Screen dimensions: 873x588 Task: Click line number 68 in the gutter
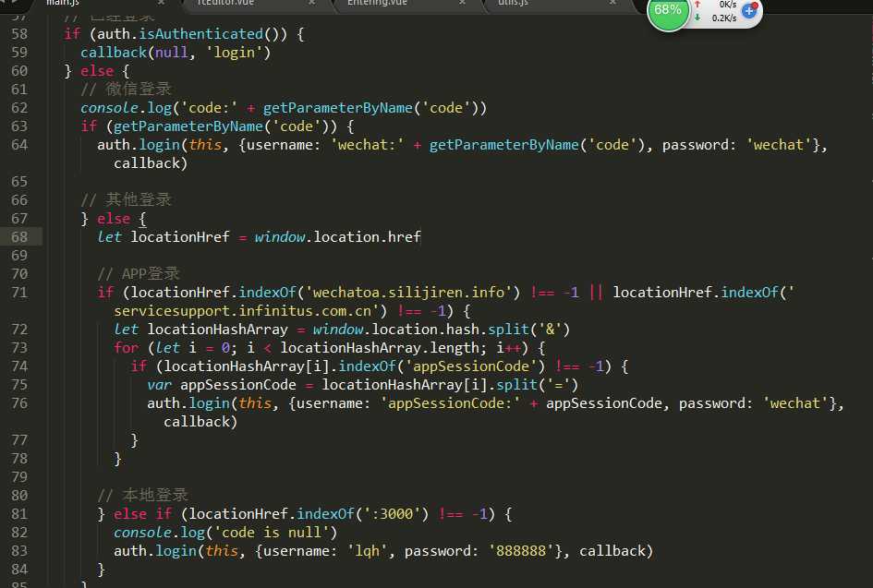tap(20, 237)
